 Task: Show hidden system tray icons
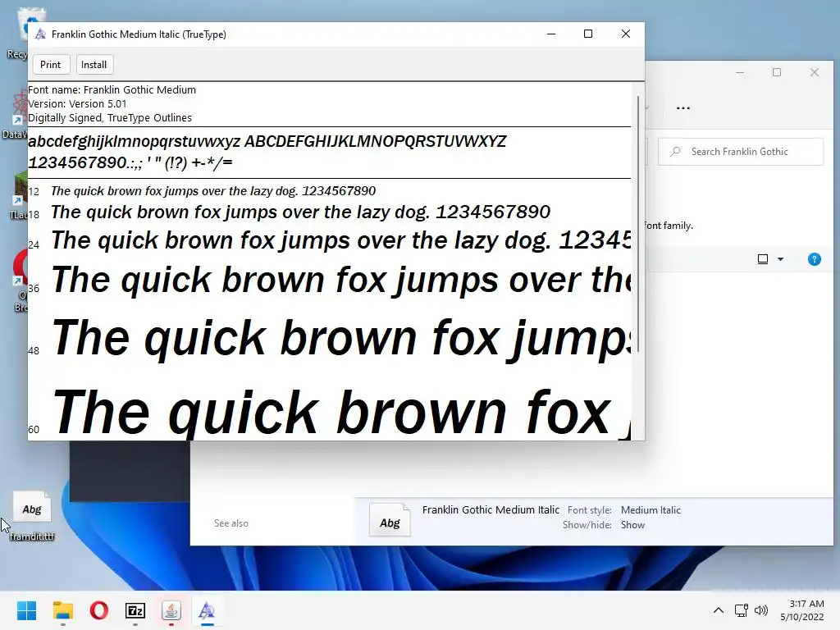click(x=719, y=610)
